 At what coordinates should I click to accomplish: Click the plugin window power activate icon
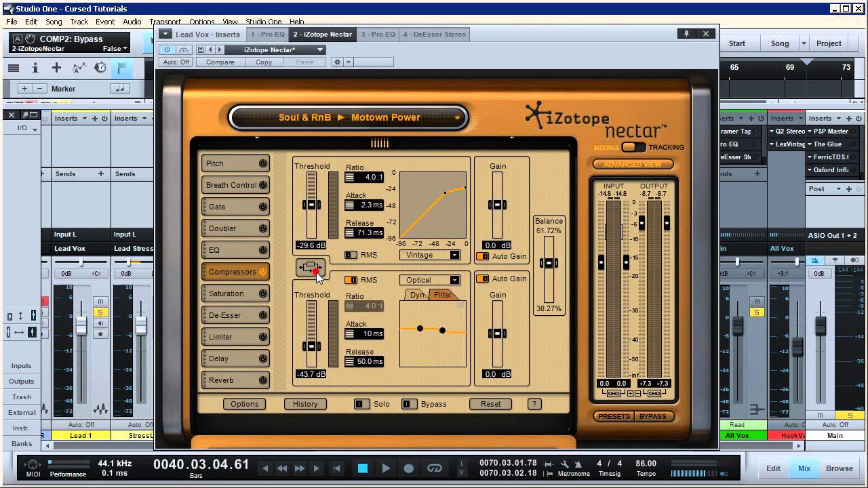coord(168,49)
